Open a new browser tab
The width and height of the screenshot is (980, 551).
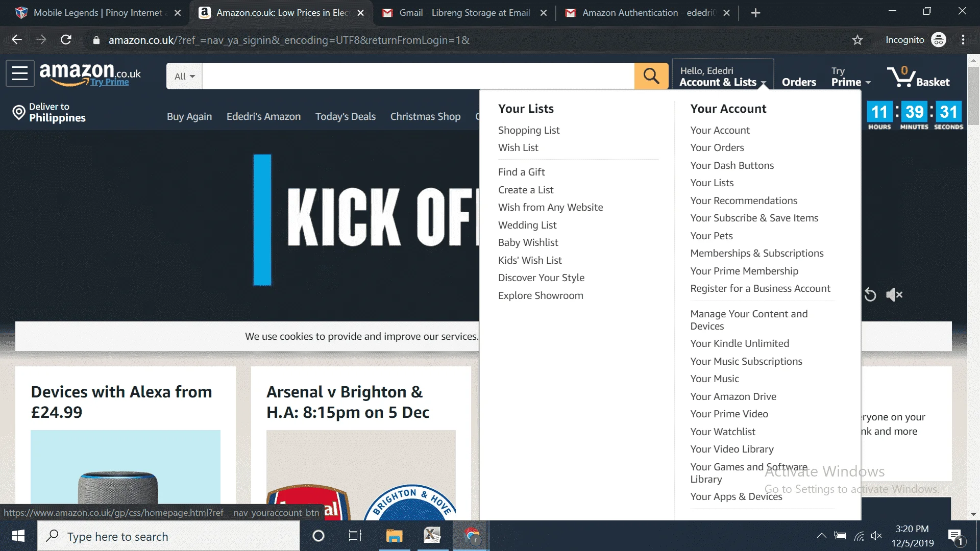(x=756, y=13)
